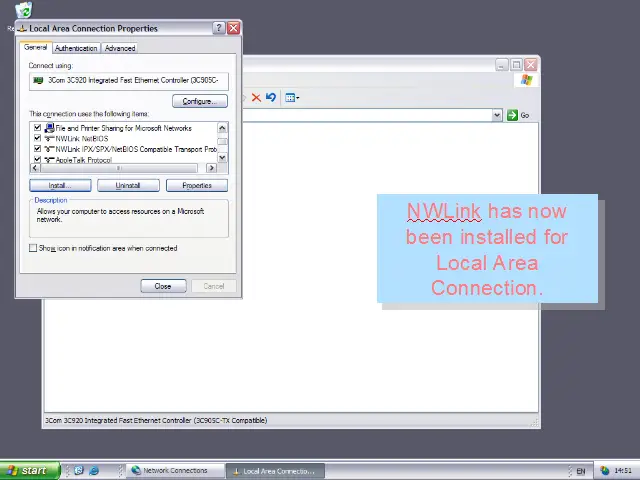Expand the address bar dropdown arrow
Screen dimensions: 640x480
pos(497,115)
